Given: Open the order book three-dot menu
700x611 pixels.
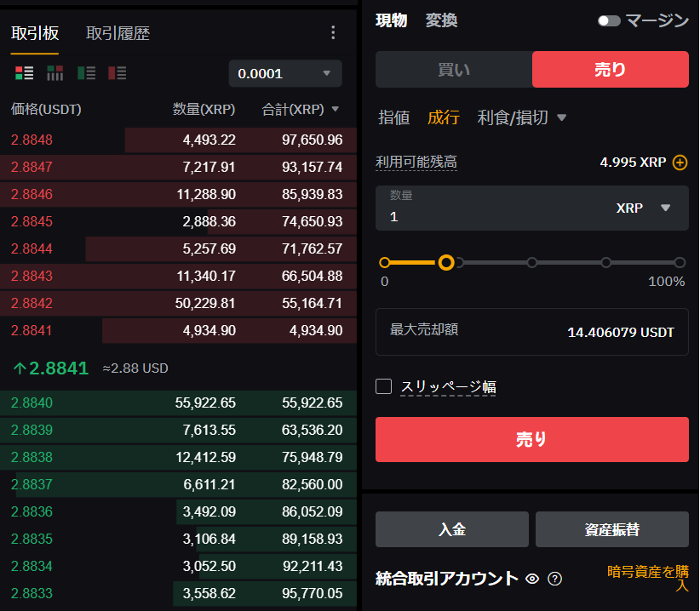Looking at the screenshot, I should coord(333,33).
